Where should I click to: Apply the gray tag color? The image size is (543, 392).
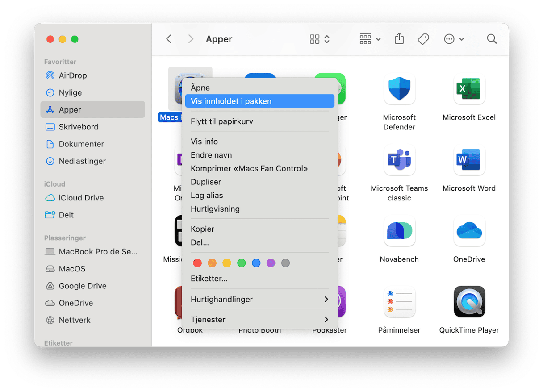point(286,263)
